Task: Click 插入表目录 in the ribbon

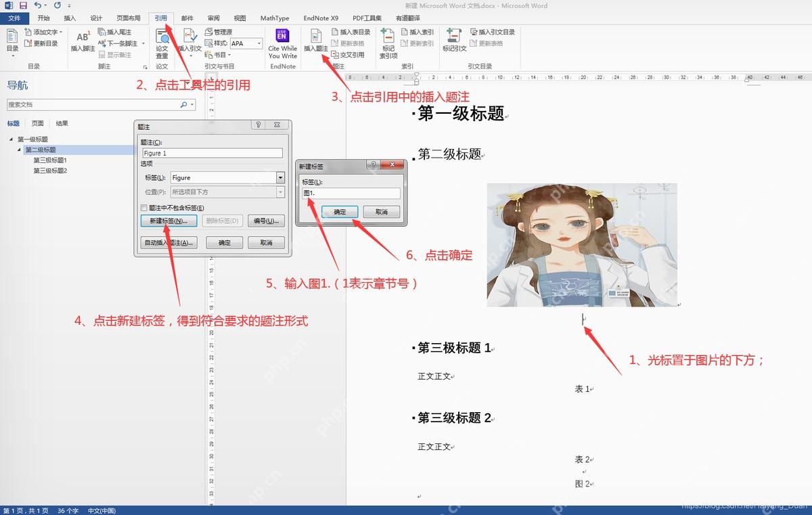Action: [351, 32]
